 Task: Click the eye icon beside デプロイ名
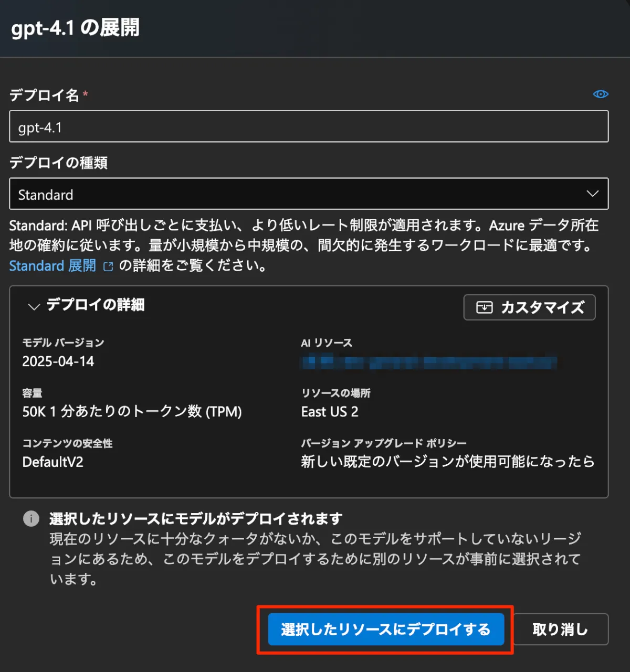tap(601, 94)
